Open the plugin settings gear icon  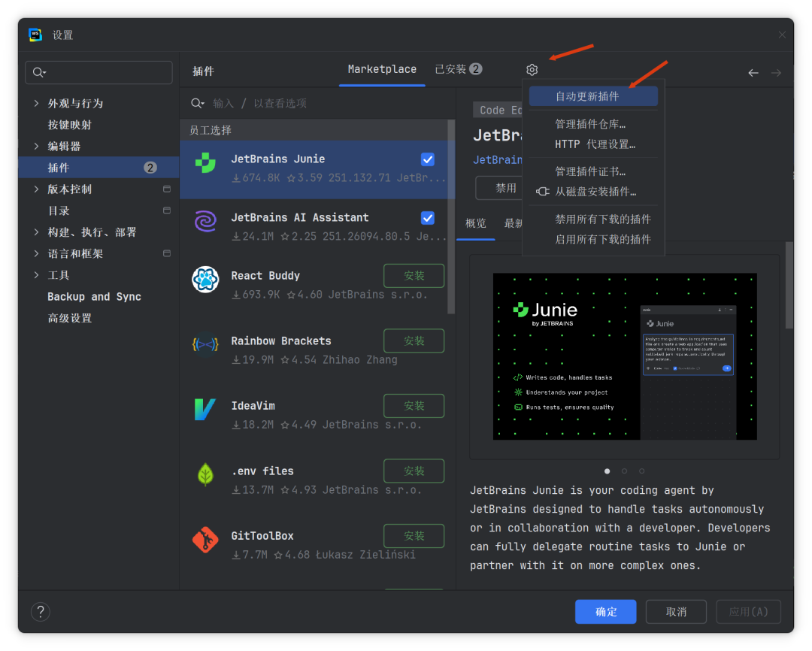pos(532,69)
